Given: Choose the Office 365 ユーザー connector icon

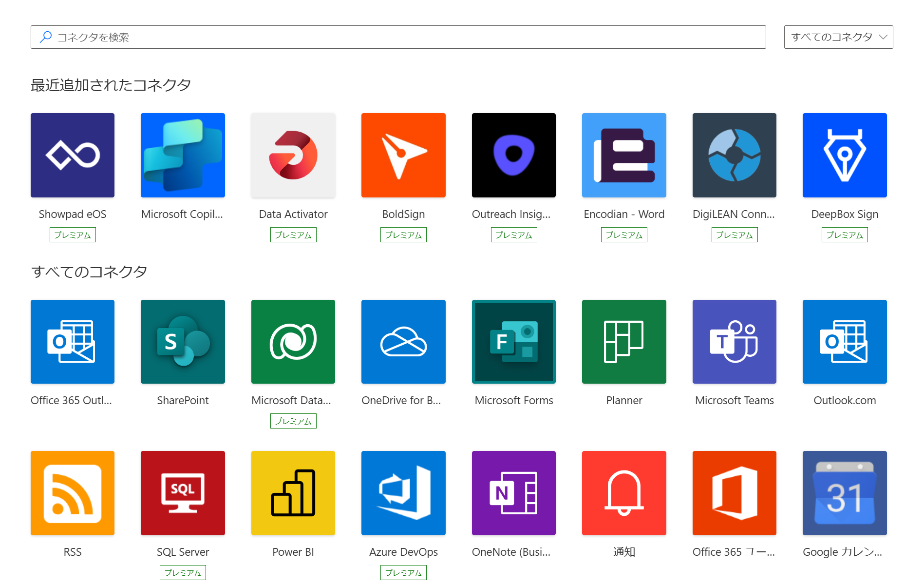Looking at the screenshot, I should click(735, 493).
